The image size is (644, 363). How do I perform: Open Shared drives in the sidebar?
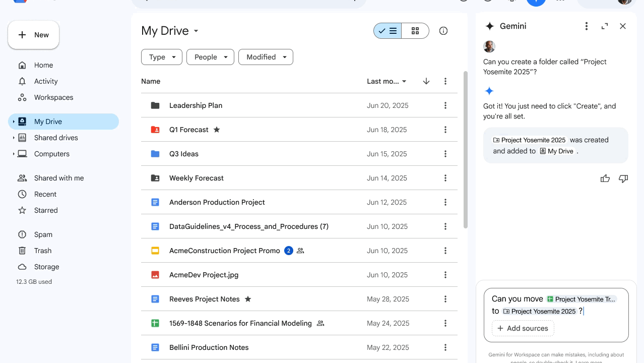click(56, 138)
